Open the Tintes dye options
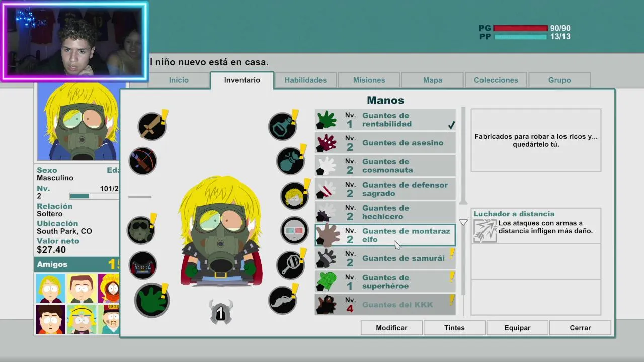This screenshot has width=644, height=362. click(x=454, y=328)
